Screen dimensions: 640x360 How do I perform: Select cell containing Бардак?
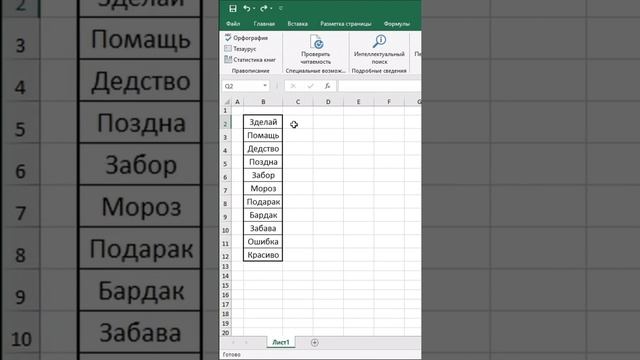tap(263, 215)
